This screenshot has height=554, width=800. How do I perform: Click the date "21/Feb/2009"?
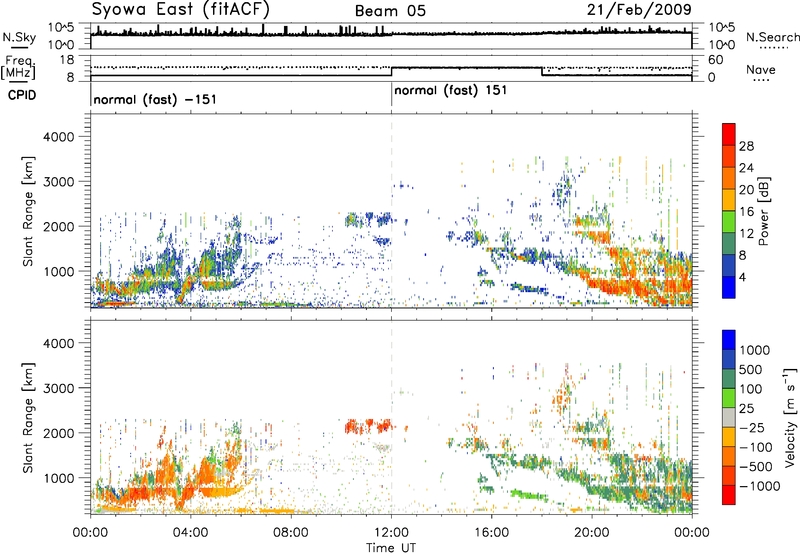pos(639,9)
